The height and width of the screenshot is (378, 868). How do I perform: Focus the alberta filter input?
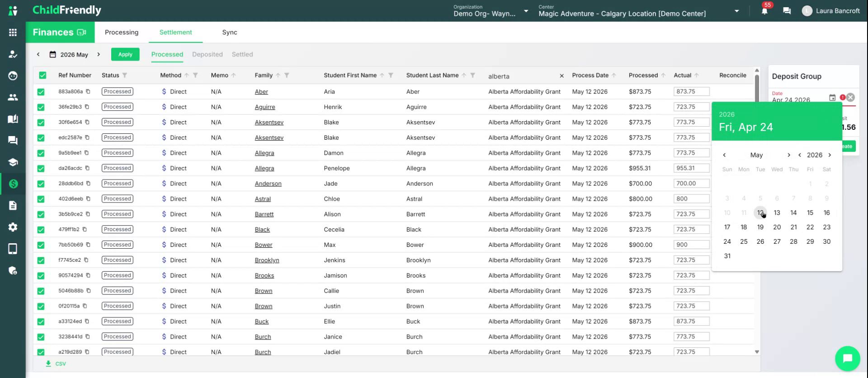522,76
